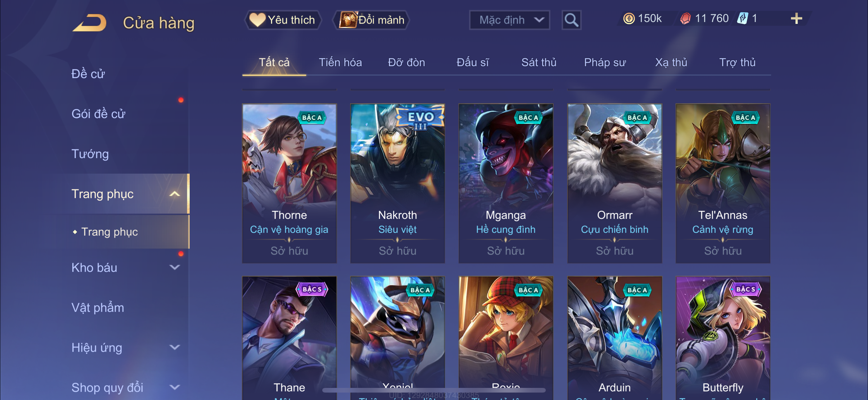Tap the gold coin currency icon
The height and width of the screenshot is (400, 868).
click(x=628, y=19)
